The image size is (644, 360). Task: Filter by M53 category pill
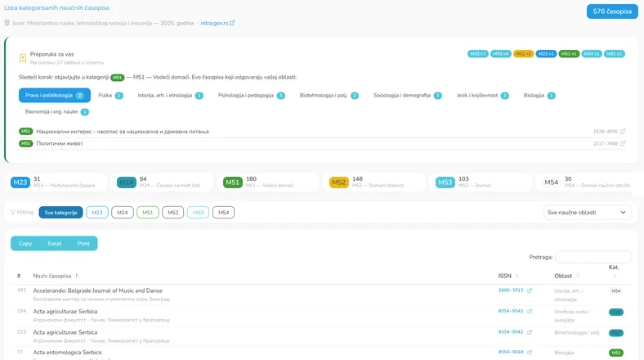(198, 213)
